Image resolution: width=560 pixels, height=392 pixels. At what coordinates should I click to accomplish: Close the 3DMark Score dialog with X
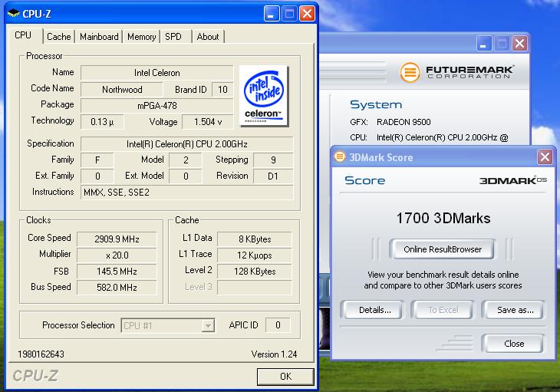[x=545, y=156]
